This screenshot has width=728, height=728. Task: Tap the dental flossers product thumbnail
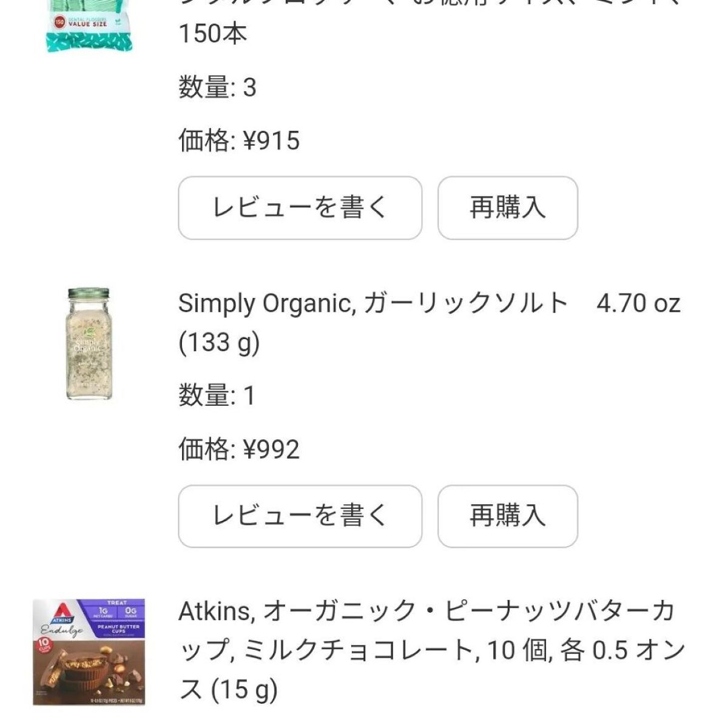89,25
